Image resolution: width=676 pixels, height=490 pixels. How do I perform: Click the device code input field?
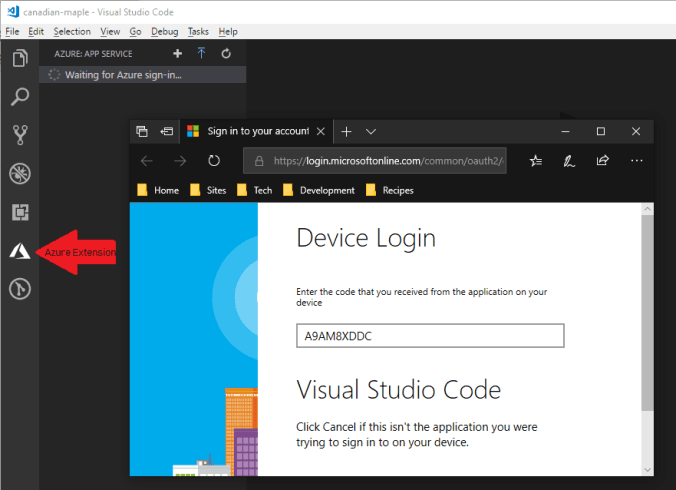pos(430,336)
